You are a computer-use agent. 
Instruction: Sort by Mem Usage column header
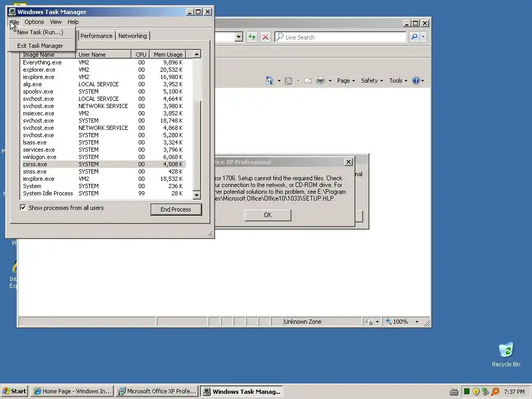point(168,54)
